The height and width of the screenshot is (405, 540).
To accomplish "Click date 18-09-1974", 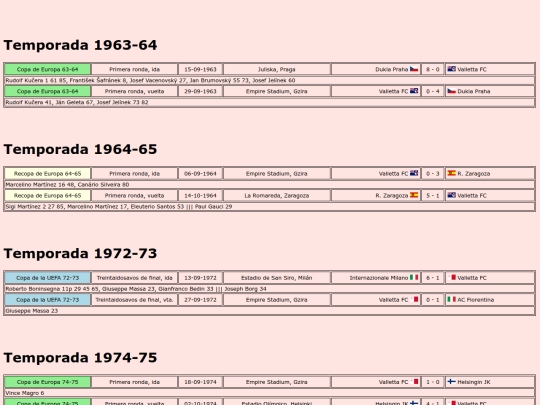I will [200, 382].
